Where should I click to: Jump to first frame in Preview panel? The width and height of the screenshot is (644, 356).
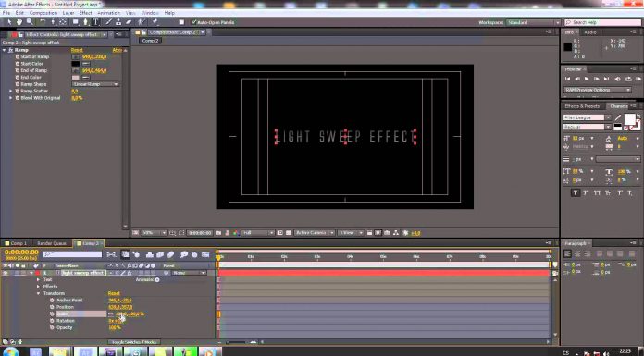(567, 79)
